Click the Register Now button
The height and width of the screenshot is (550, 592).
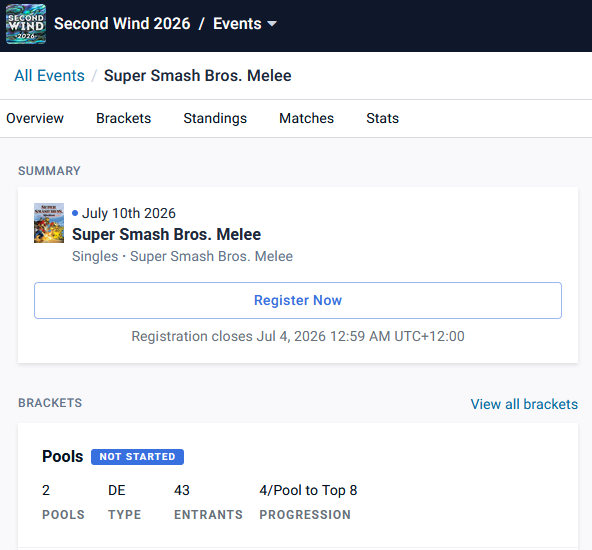pyautogui.click(x=298, y=300)
